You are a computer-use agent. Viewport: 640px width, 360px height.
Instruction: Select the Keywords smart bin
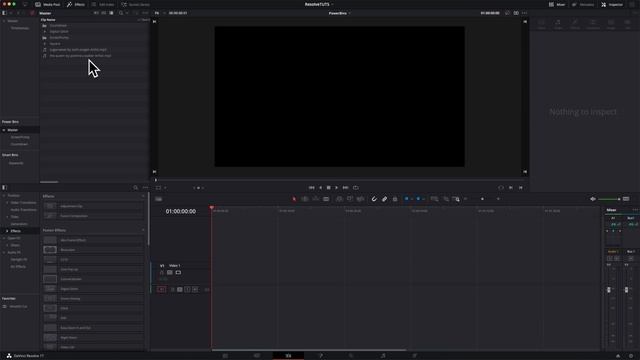tap(16, 163)
